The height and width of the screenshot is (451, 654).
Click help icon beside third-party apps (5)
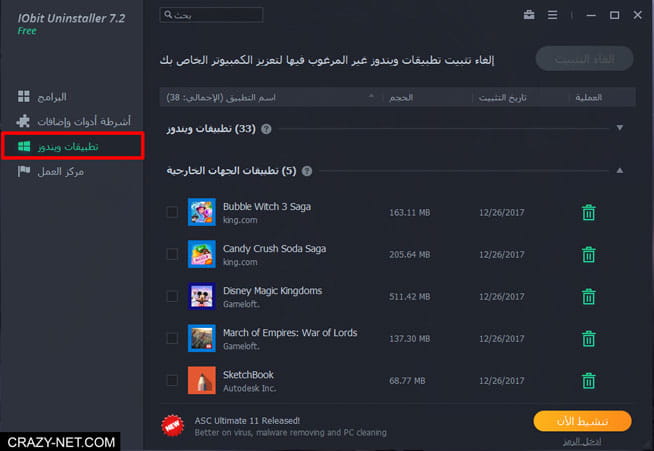(307, 171)
